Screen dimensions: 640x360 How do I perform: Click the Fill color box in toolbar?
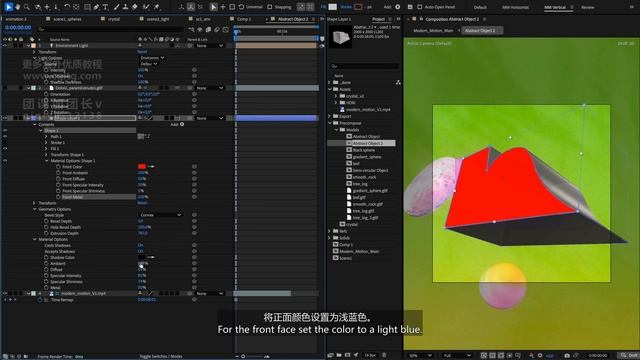point(333,7)
